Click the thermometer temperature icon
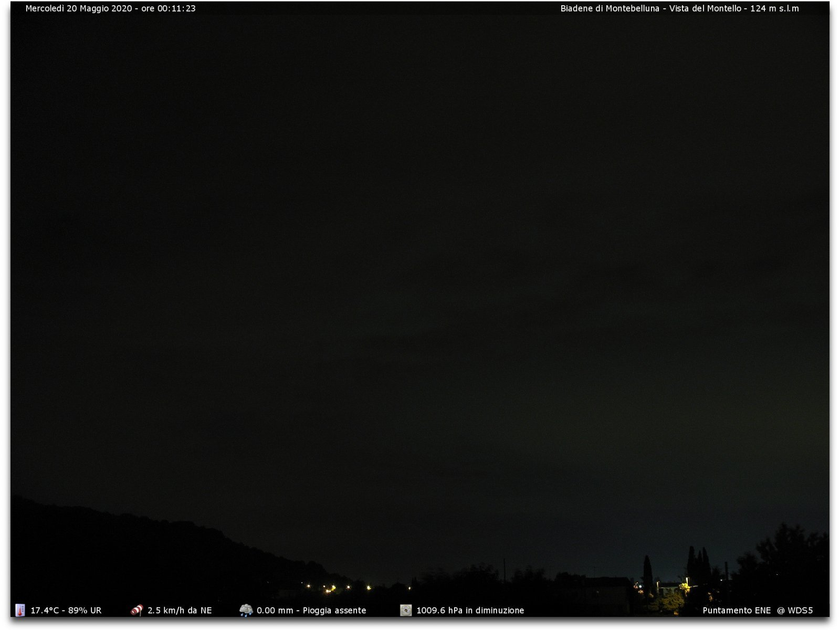Screen dimensions: 840x630 (x=20, y=610)
